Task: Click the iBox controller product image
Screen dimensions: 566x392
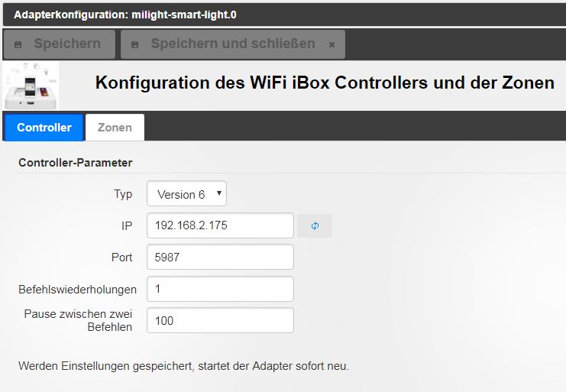Action: click(x=31, y=86)
